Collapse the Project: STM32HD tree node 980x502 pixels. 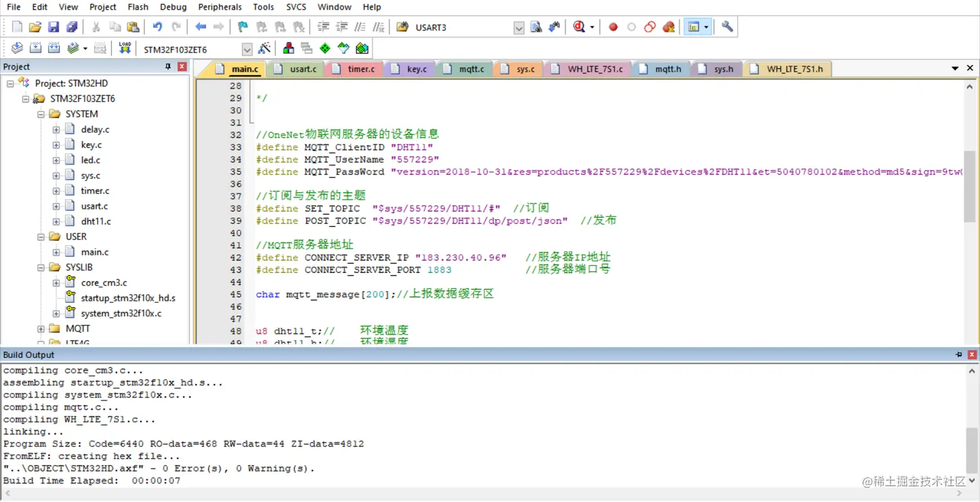tap(10, 84)
